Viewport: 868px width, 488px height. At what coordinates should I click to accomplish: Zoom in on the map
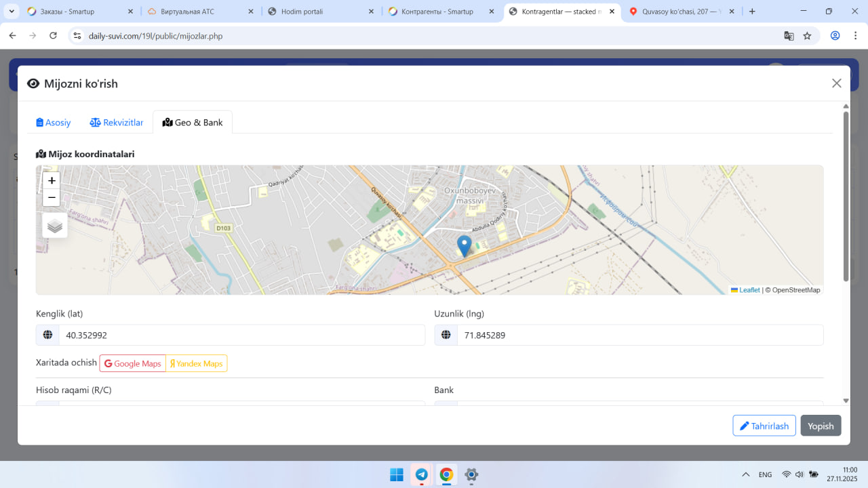pyautogui.click(x=52, y=181)
